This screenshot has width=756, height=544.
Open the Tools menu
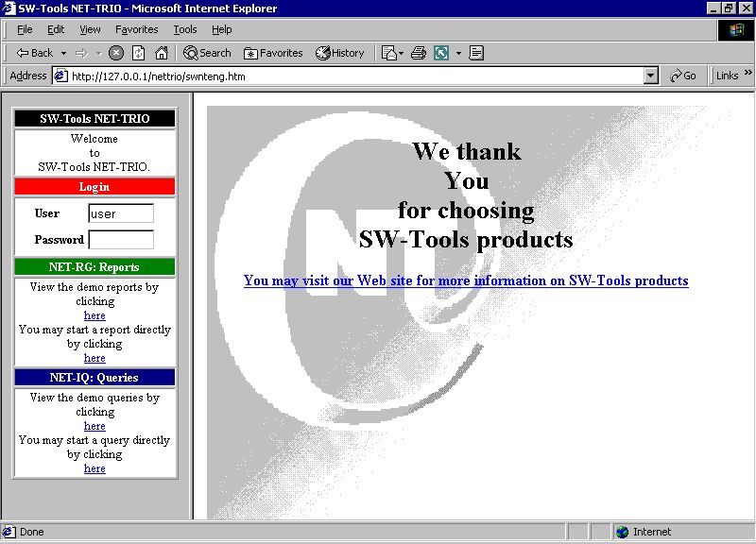point(185,29)
